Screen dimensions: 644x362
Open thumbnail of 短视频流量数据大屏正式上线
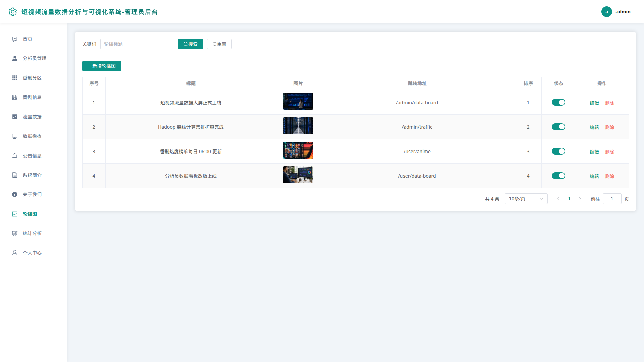click(298, 101)
